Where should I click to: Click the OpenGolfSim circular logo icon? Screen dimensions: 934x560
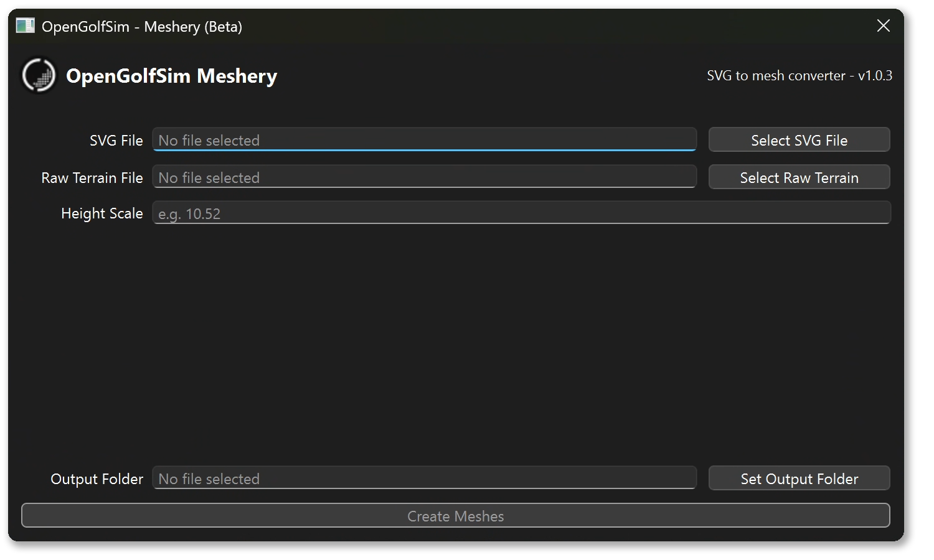coord(39,75)
